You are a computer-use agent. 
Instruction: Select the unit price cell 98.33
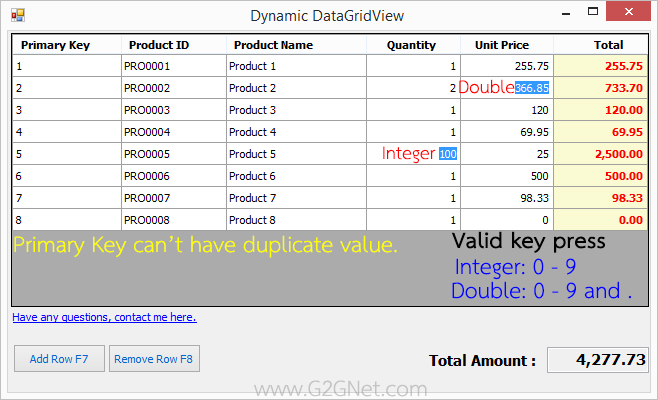(x=507, y=198)
